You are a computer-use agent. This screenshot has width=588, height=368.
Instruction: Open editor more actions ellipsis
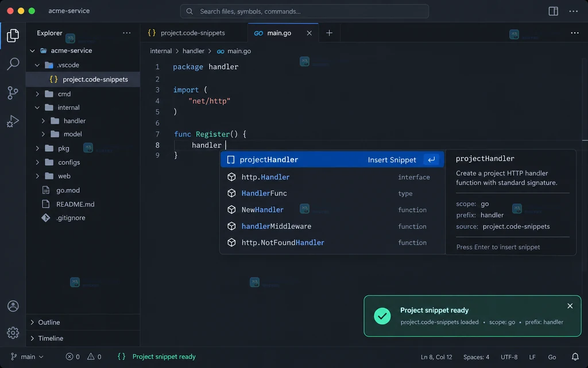tap(574, 33)
